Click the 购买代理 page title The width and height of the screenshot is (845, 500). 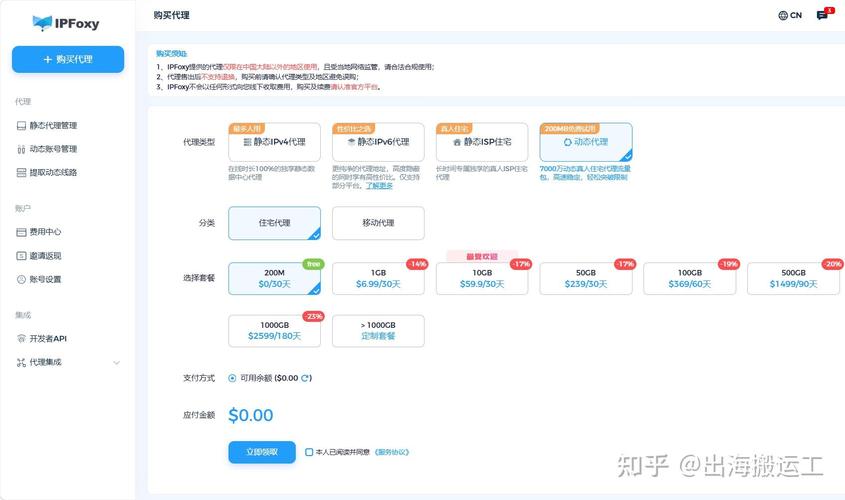click(x=171, y=15)
